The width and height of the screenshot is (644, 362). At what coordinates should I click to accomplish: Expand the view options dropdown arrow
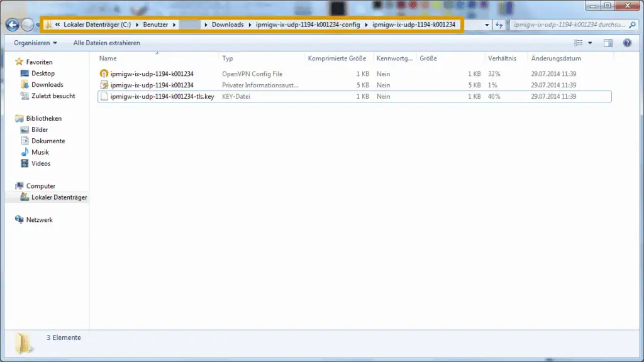(590, 43)
